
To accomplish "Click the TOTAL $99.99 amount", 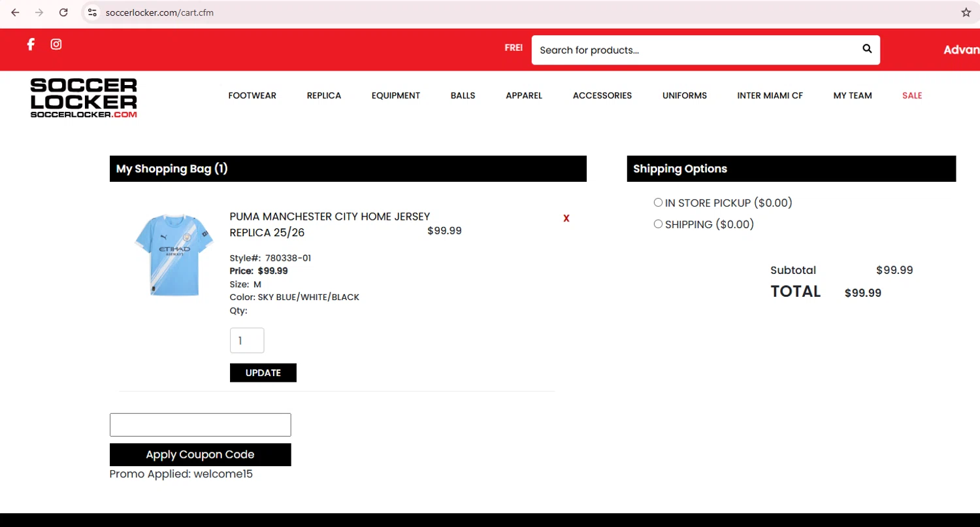I will pyautogui.click(x=863, y=293).
